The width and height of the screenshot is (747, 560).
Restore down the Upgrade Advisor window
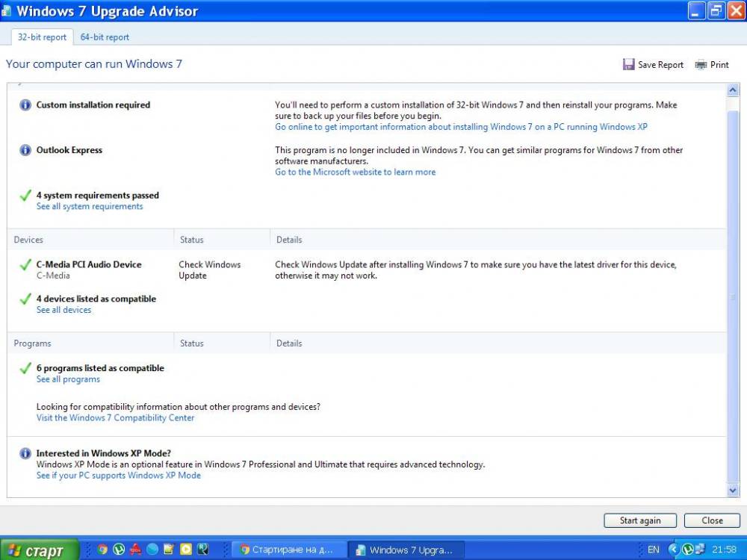(716, 11)
